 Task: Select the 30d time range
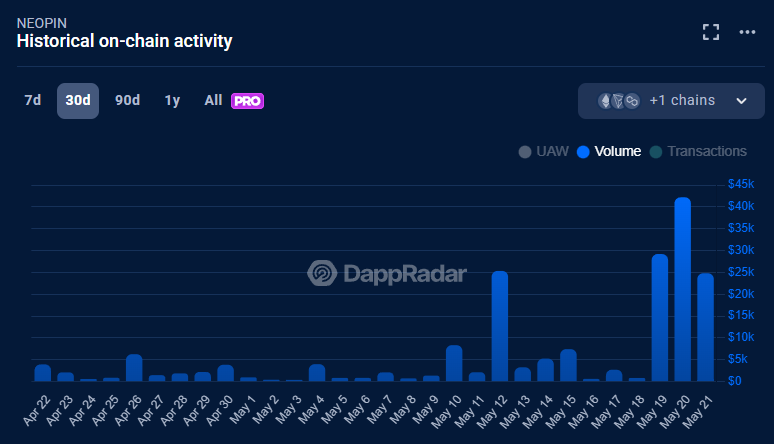coord(78,101)
